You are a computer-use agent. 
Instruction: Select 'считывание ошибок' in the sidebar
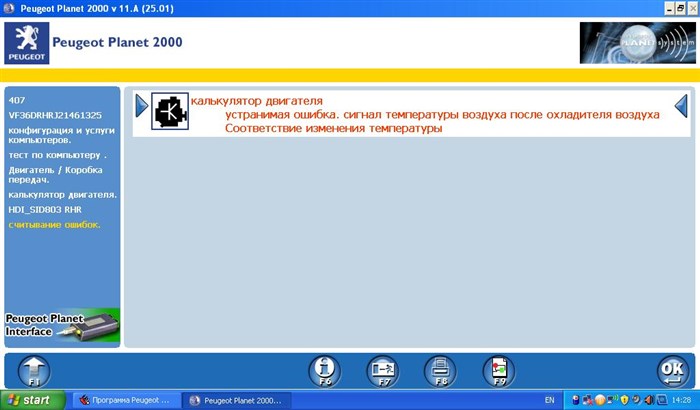(x=54, y=224)
